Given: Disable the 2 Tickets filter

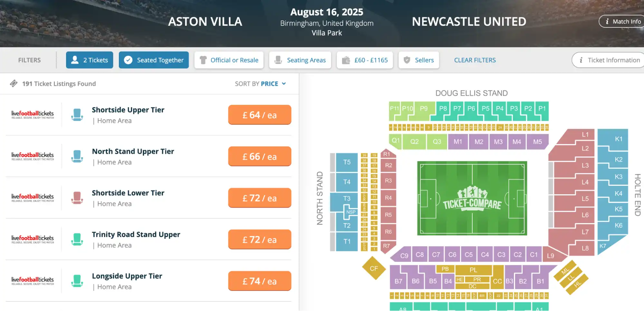Looking at the screenshot, I should click(89, 60).
